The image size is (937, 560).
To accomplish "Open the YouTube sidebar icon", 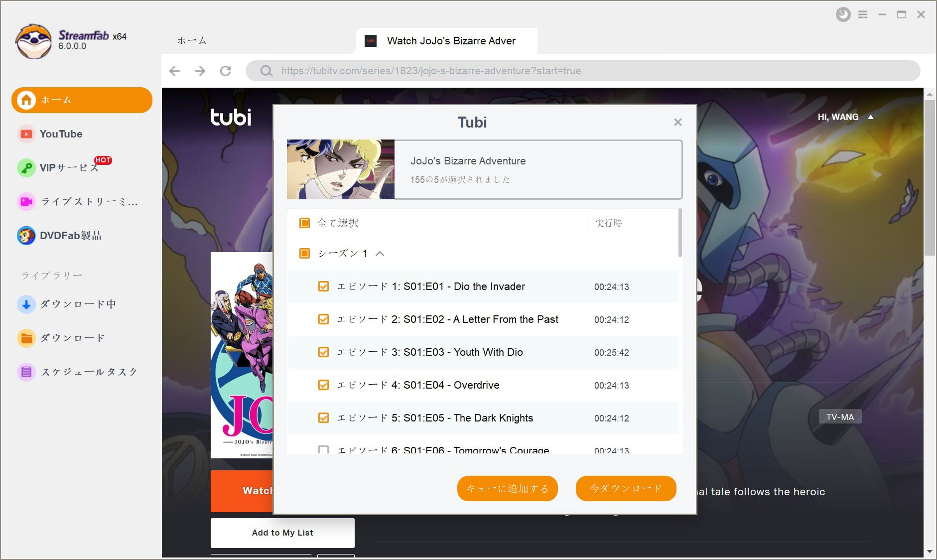I will tap(26, 134).
